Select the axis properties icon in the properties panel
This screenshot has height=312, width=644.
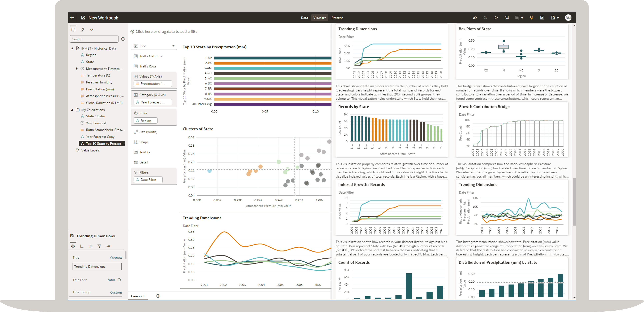click(81, 246)
